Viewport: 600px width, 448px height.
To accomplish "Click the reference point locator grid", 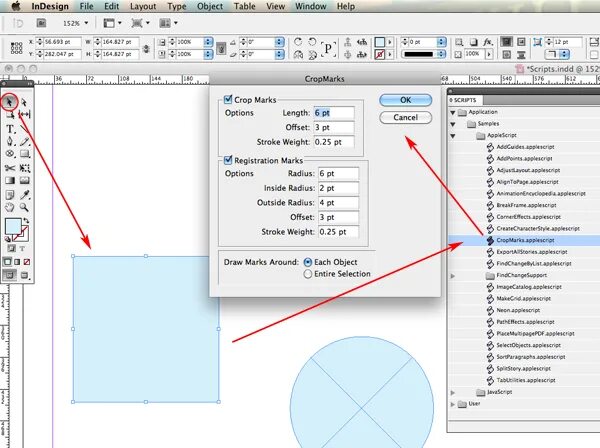I will pos(16,48).
